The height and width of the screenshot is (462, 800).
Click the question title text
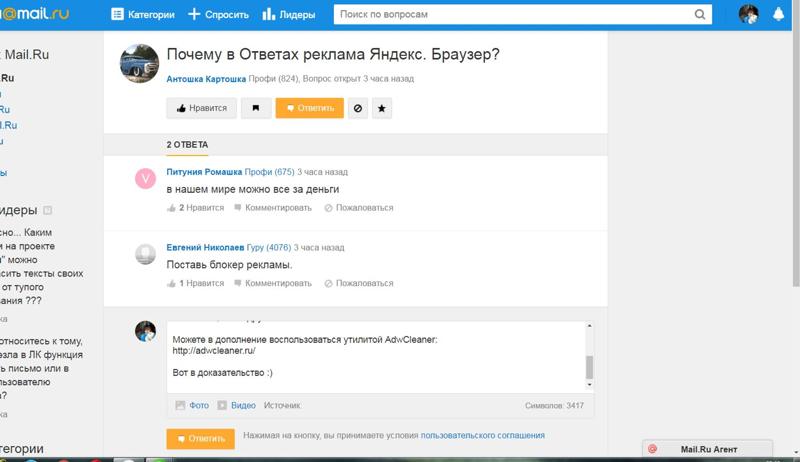pyautogui.click(x=333, y=54)
